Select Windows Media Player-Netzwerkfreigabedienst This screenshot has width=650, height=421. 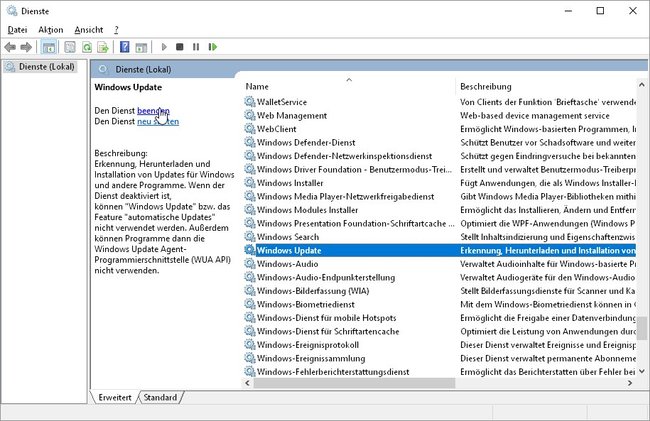tap(439, 196)
